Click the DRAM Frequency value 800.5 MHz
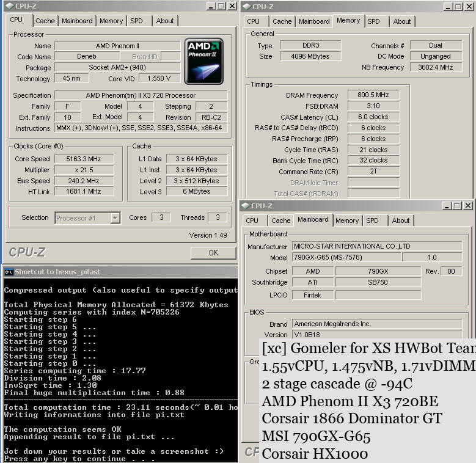The image size is (476, 463). (x=373, y=95)
